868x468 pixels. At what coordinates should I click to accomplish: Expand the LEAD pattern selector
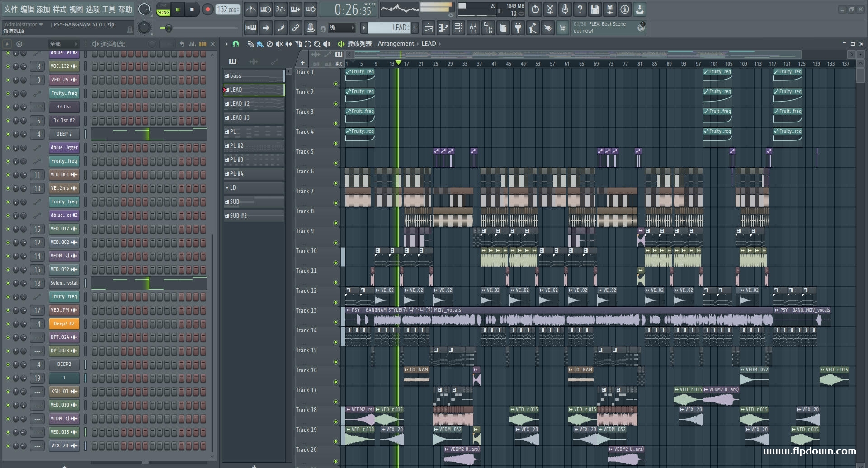click(389, 28)
